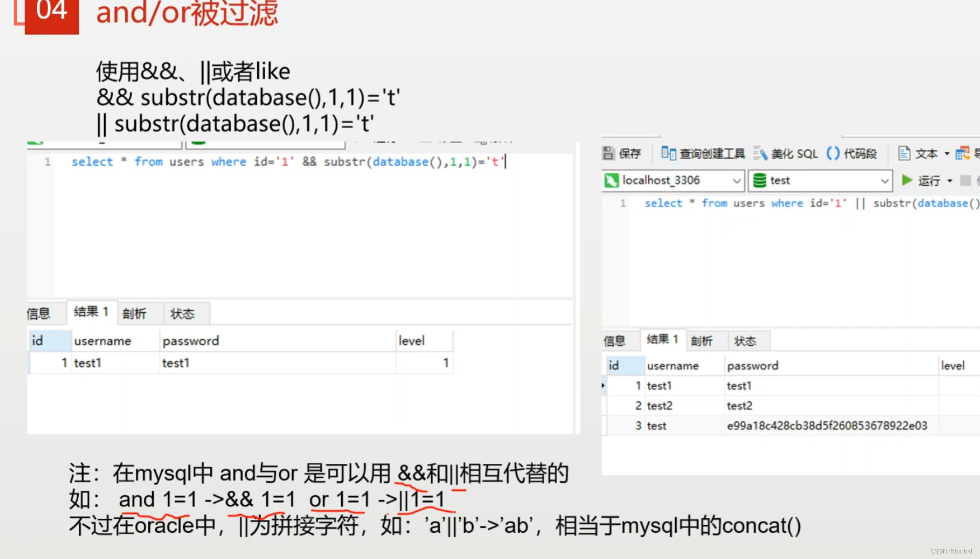Select level value 1 in left results

pyautogui.click(x=424, y=363)
